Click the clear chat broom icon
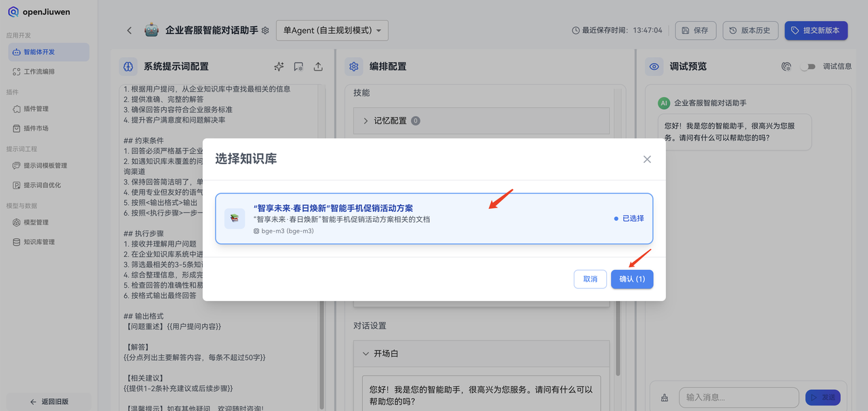This screenshot has height=411, width=868. click(x=664, y=397)
